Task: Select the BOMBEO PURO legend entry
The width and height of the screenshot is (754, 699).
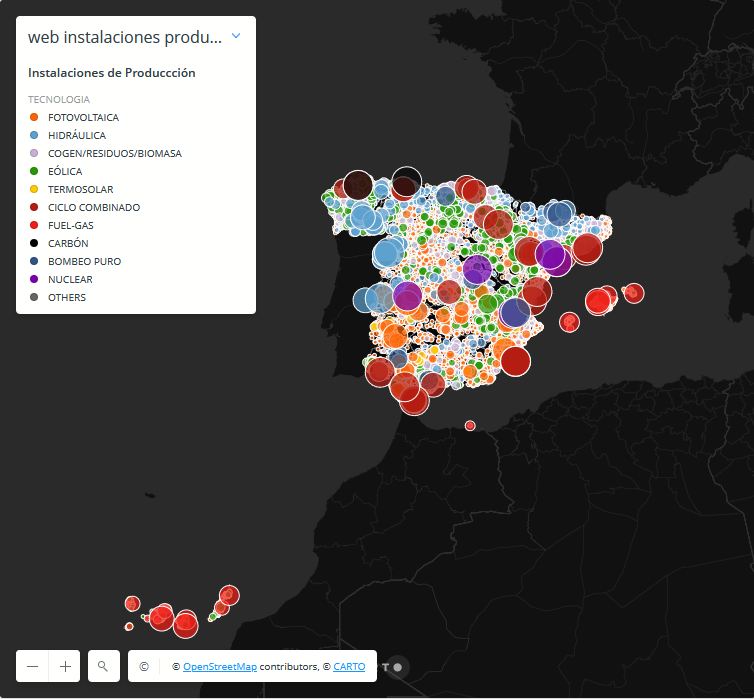Action: click(x=84, y=261)
